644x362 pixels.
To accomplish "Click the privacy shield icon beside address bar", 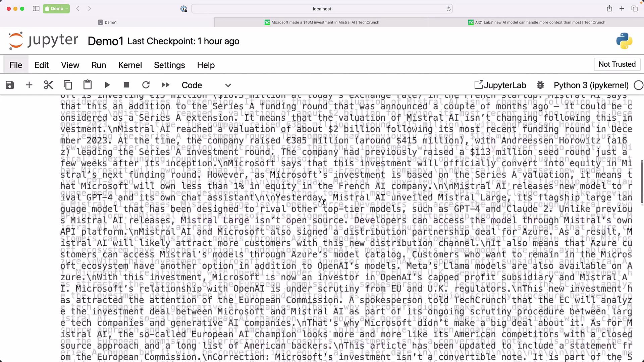I will [183, 9].
